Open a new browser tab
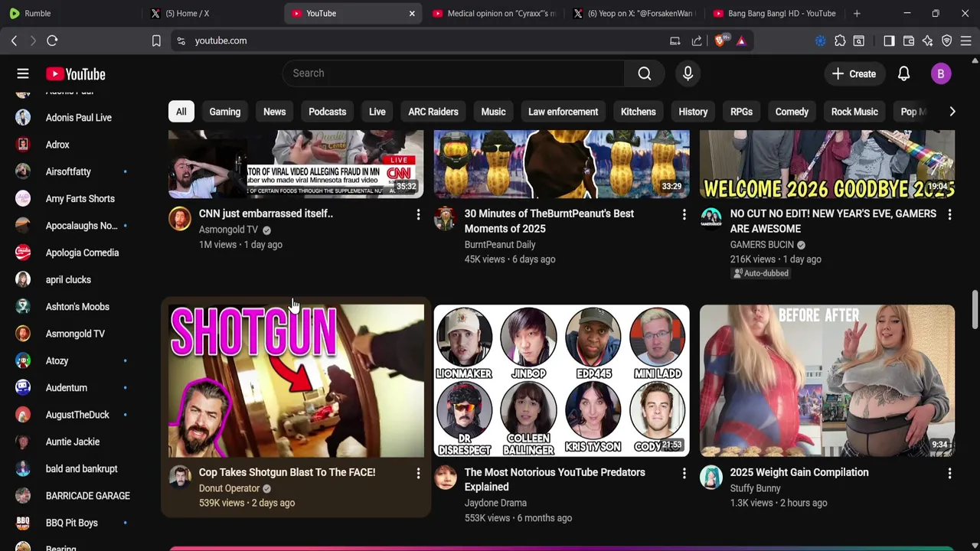The height and width of the screenshot is (551, 980). 857,13
